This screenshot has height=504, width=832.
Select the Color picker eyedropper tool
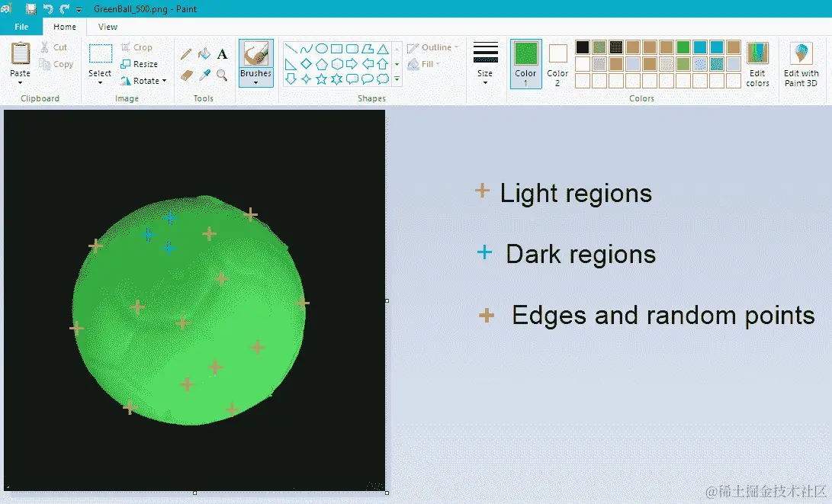click(x=204, y=75)
